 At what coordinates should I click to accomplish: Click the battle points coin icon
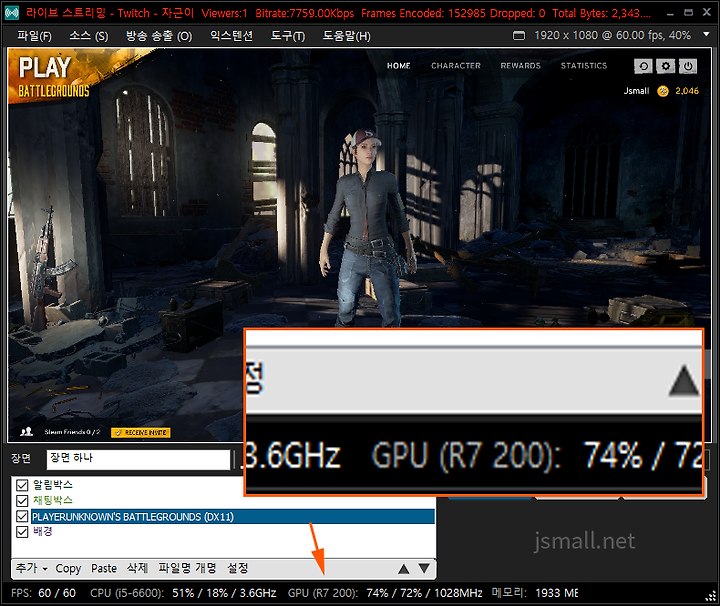coord(663,91)
